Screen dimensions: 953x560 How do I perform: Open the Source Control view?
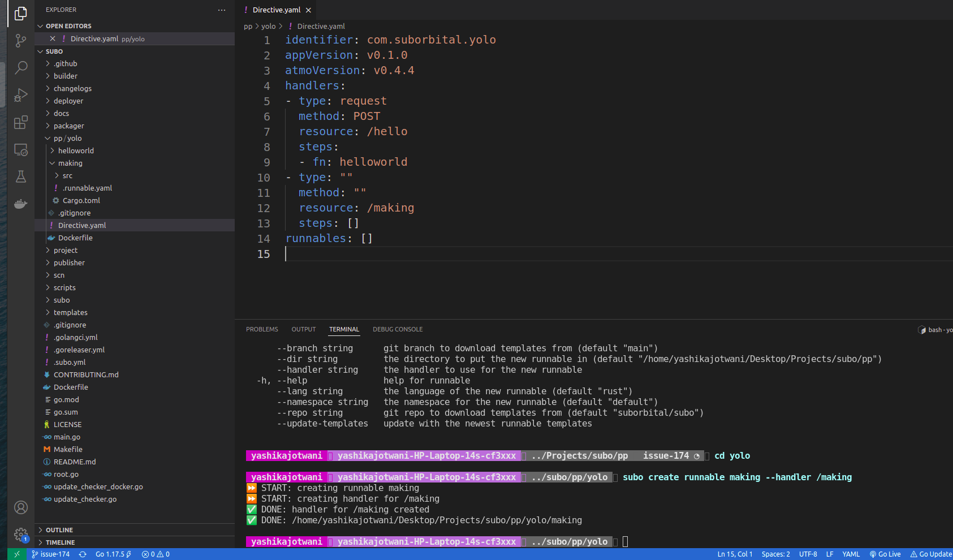pyautogui.click(x=20, y=41)
